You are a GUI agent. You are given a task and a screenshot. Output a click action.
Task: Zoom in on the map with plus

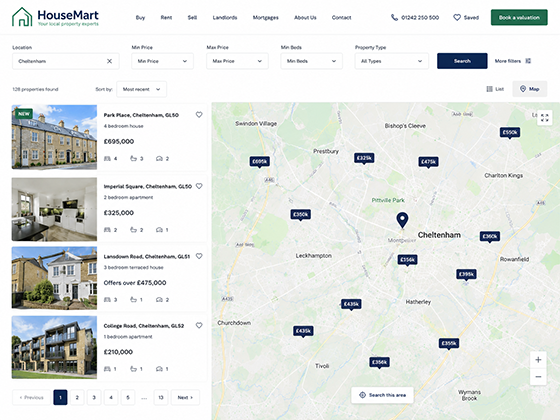coord(538,360)
